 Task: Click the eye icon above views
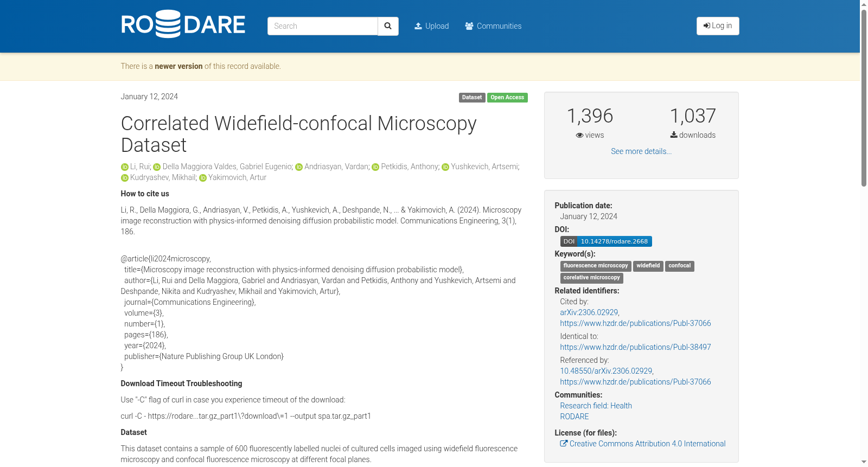(x=579, y=136)
